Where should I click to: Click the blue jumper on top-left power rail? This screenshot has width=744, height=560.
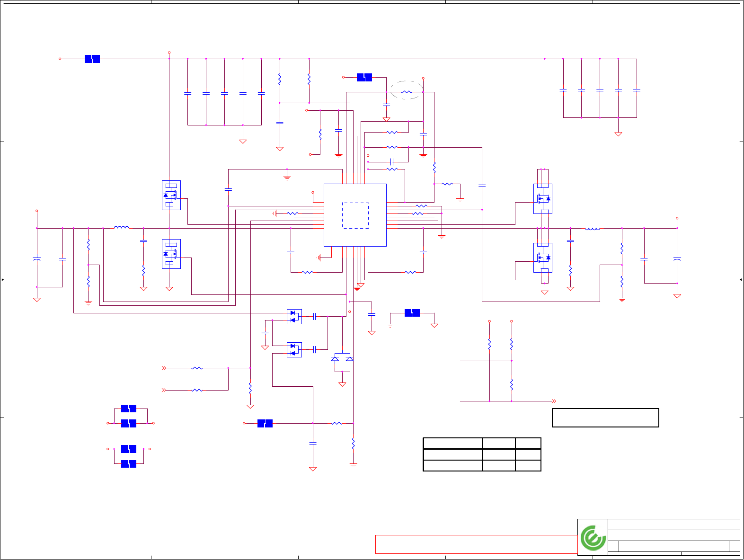[x=92, y=59]
